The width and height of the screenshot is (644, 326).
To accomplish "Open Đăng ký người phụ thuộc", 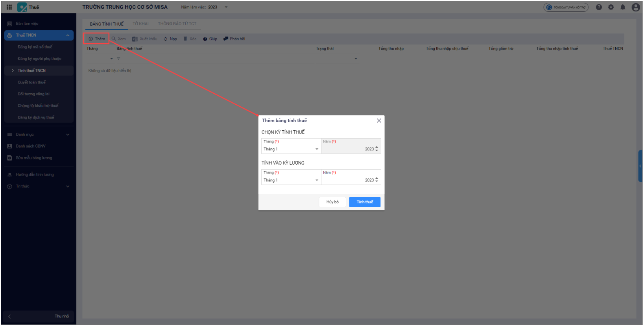I will click(39, 59).
